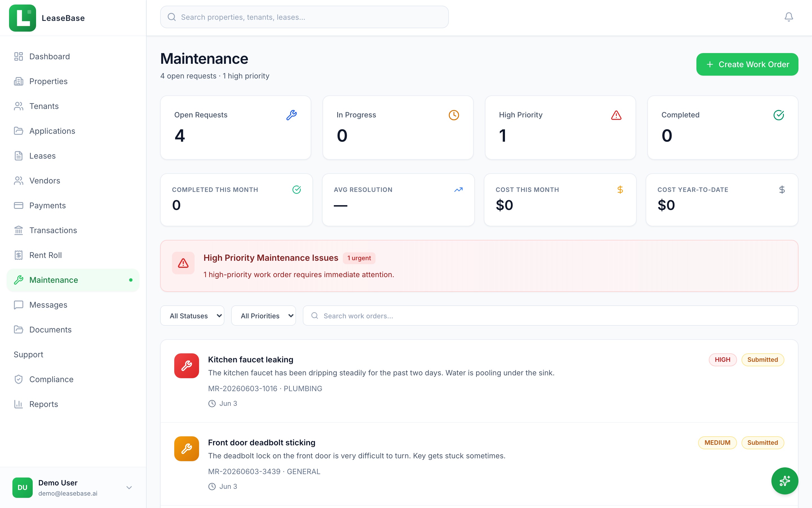Open Reports from the sidebar
This screenshot has height=508, width=812.
pos(73,404)
